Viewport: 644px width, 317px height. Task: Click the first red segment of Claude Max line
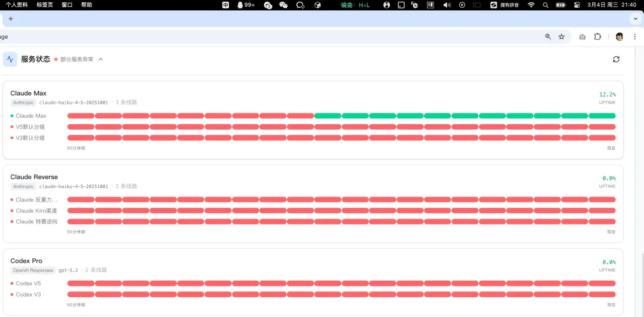tap(81, 116)
